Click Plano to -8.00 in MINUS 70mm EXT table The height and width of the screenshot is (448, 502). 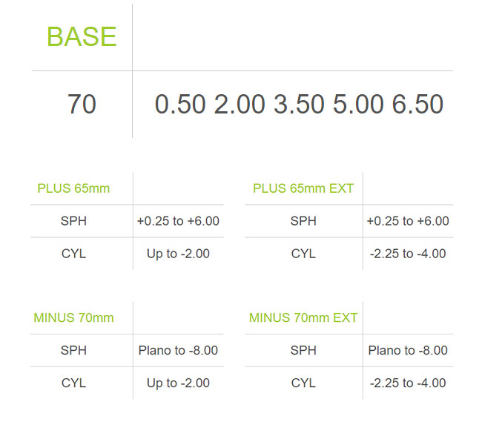tap(408, 350)
